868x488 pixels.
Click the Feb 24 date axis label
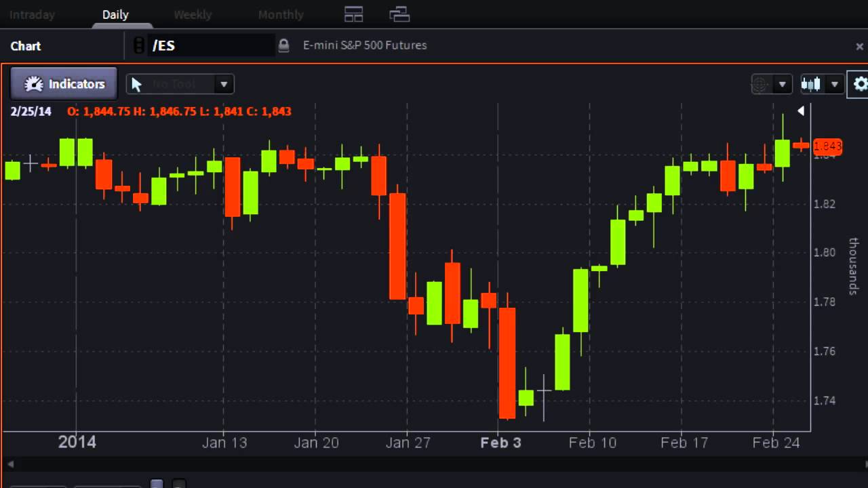click(x=776, y=443)
